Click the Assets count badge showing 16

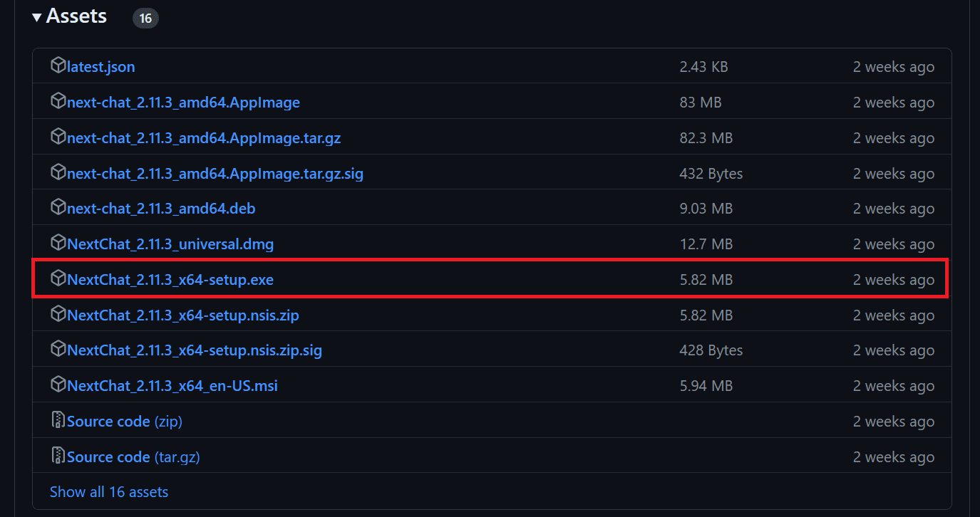[x=145, y=19]
